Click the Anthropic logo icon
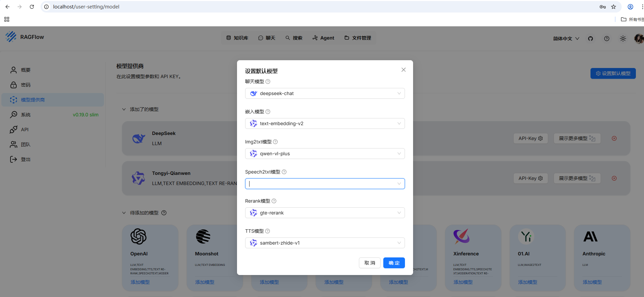644x297 pixels. click(591, 236)
